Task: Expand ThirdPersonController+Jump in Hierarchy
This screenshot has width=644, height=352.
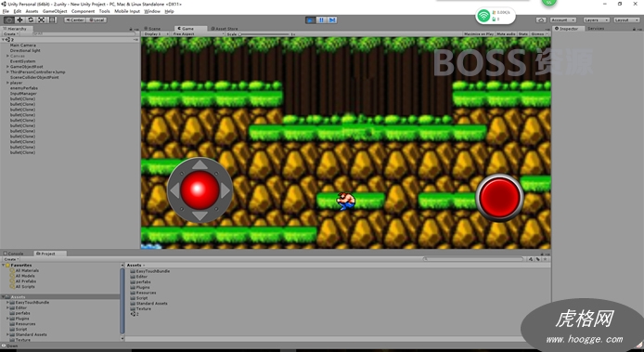Action: pos(7,72)
